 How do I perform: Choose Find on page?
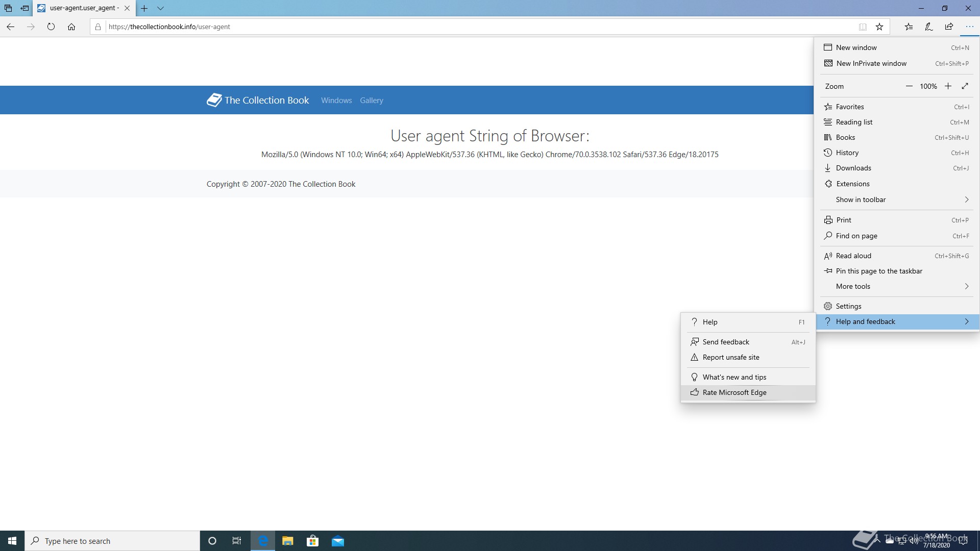(897, 236)
